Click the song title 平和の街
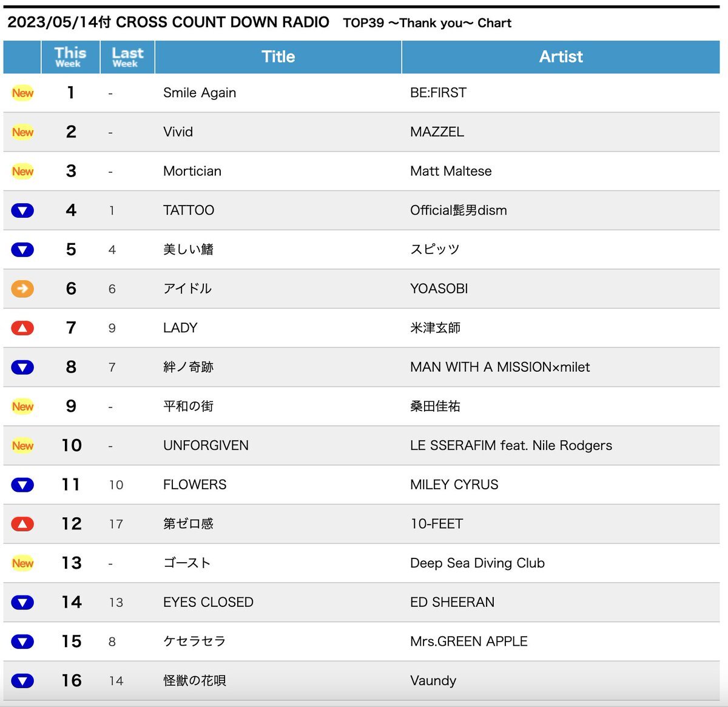Image resolution: width=728 pixels, height=707 pixels. 188,406
